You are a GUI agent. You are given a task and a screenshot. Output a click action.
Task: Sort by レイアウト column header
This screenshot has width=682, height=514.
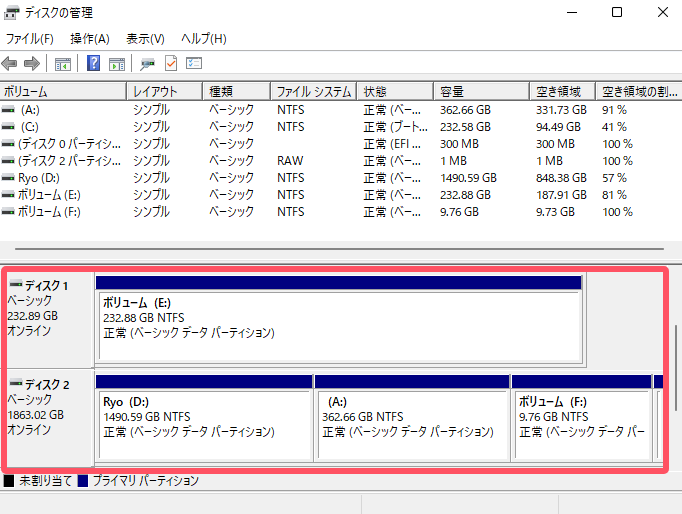click(164, 91)
